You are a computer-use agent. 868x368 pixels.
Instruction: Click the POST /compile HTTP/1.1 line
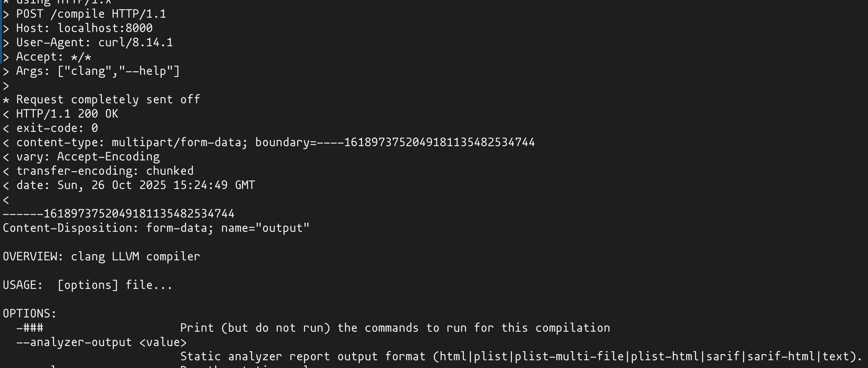coord(84,14)
